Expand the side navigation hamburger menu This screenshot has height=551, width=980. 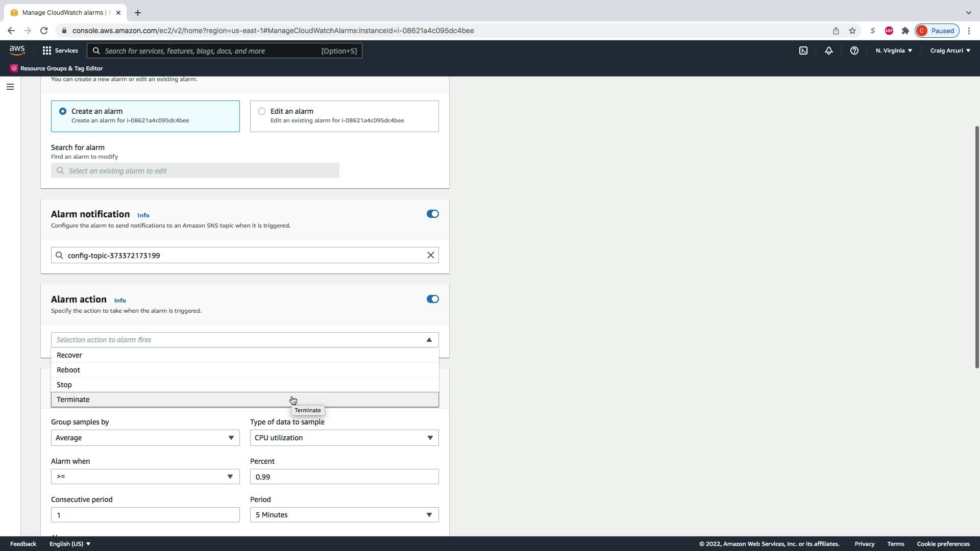(x=10, y=87)
